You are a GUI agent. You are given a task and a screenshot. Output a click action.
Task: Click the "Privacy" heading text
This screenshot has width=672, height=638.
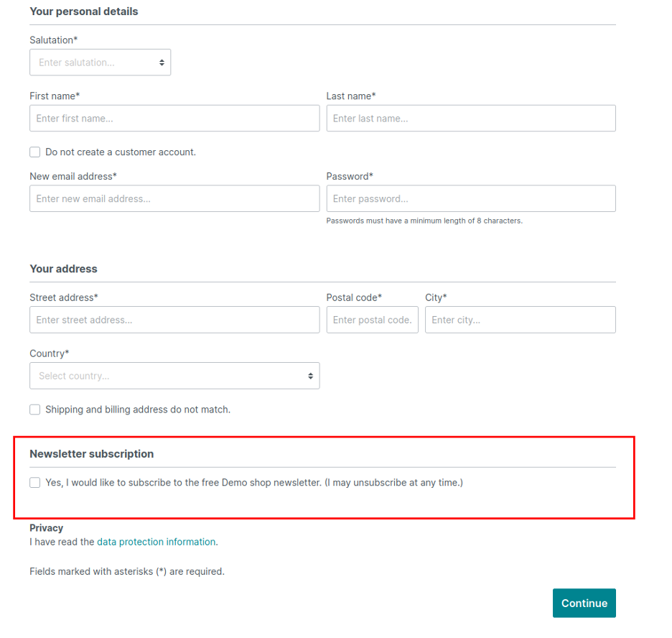47,528
